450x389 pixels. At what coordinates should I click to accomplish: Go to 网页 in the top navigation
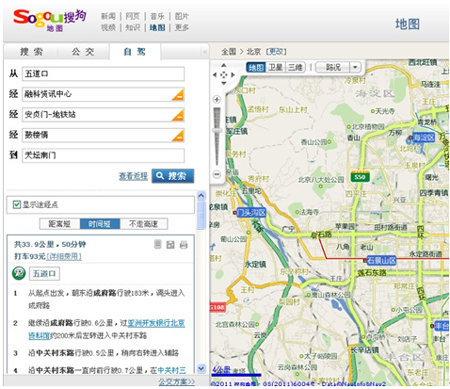click(x=132, y=16)
